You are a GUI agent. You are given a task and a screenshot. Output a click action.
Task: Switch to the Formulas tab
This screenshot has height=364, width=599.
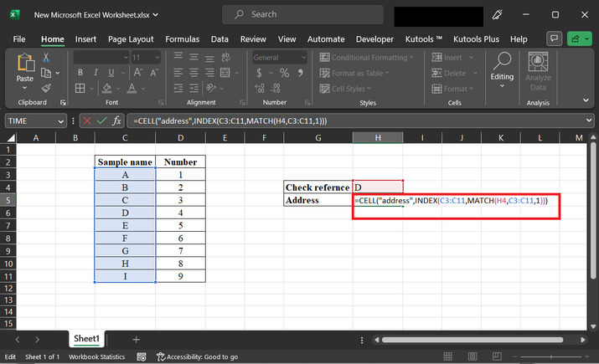pyautogui.click(x=183, y=39)
